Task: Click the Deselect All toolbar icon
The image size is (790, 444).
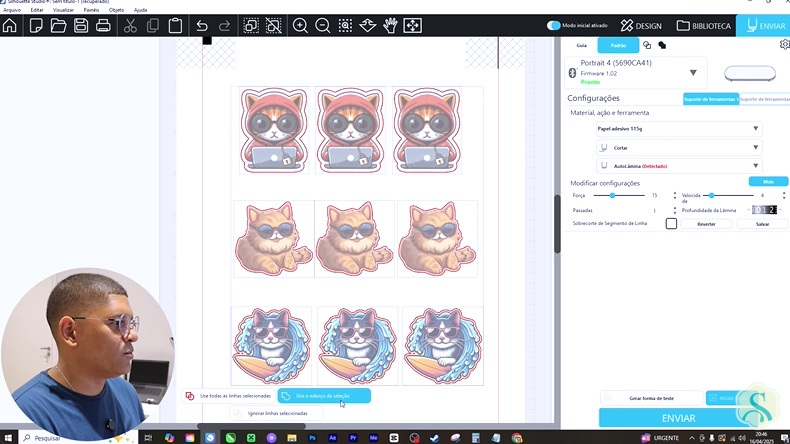Action: pos(274,25)
